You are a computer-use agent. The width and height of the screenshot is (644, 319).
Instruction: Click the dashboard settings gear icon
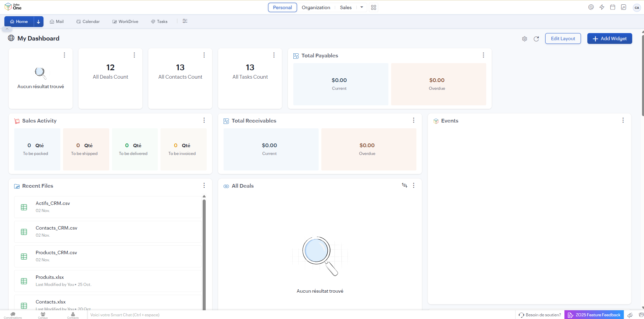(524, 39)
